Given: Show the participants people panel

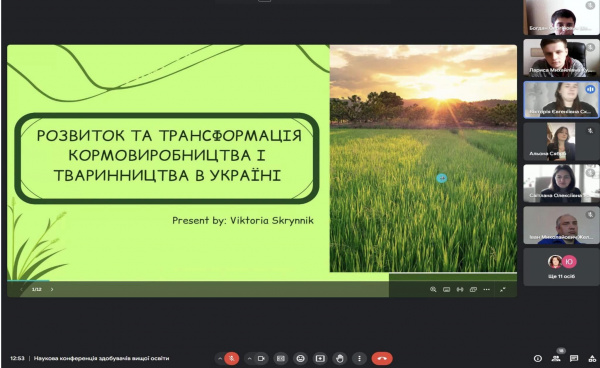Looking at the screenshot, I should point(556,358).
